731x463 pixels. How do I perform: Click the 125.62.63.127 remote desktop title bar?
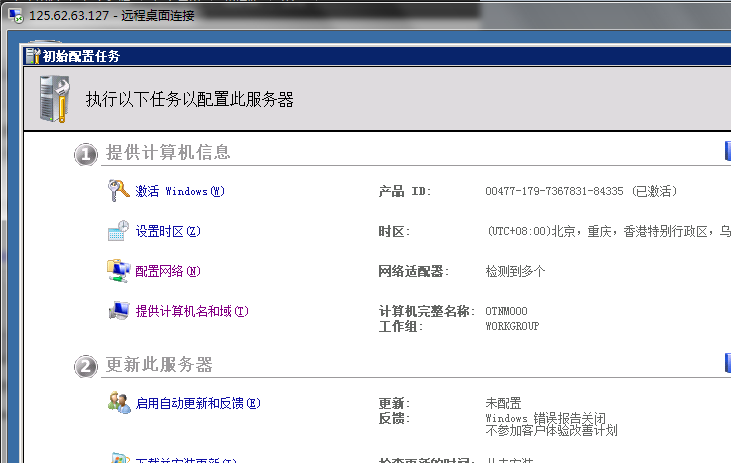click(x=368, y=16)
